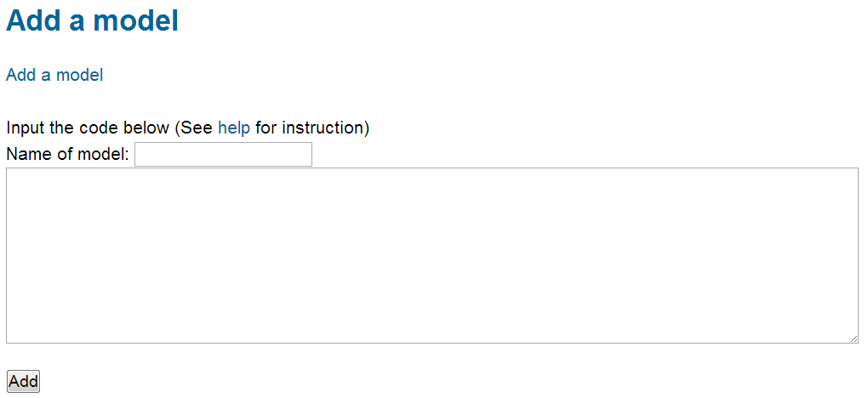Focus the 'Name of model' text field
This screenshot has width=868, height=398.
tap(223, 155)
